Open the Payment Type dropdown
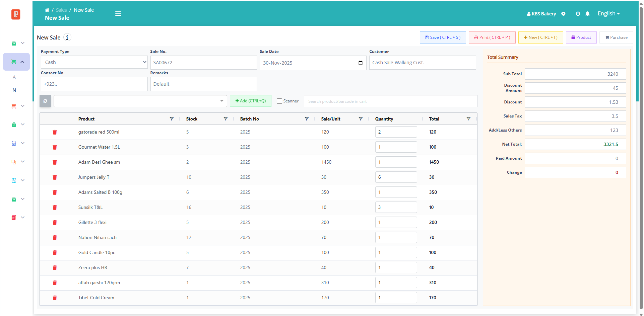 click(x=94, y=62)
